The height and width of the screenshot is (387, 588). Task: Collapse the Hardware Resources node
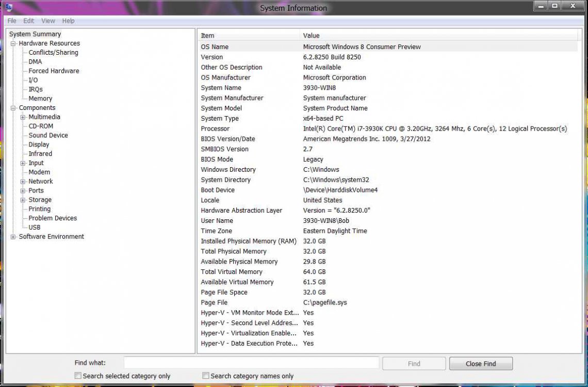[x=13, y=43]
